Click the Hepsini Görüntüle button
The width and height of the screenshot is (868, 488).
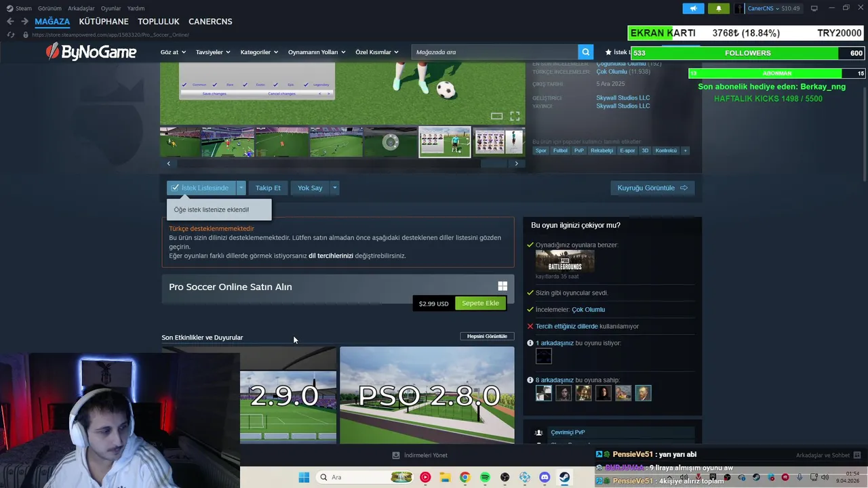pos(487,336)
